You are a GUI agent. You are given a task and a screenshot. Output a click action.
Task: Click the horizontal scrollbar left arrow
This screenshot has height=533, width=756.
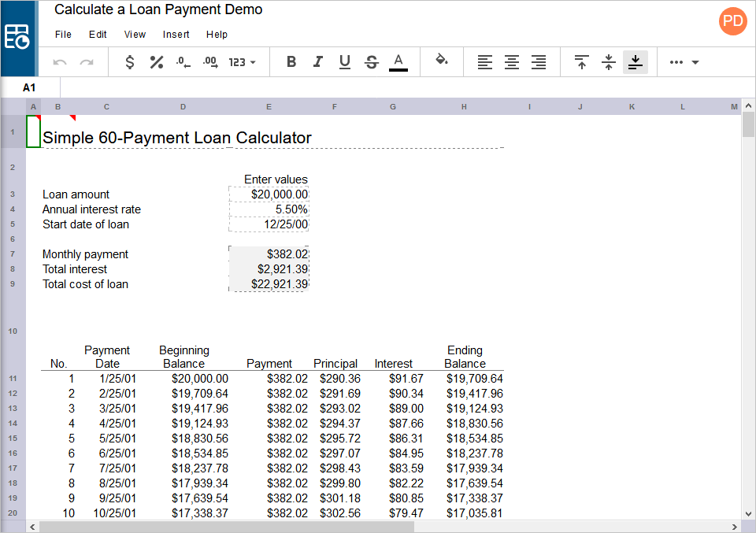pyautogui.click(x=32, y=527)
